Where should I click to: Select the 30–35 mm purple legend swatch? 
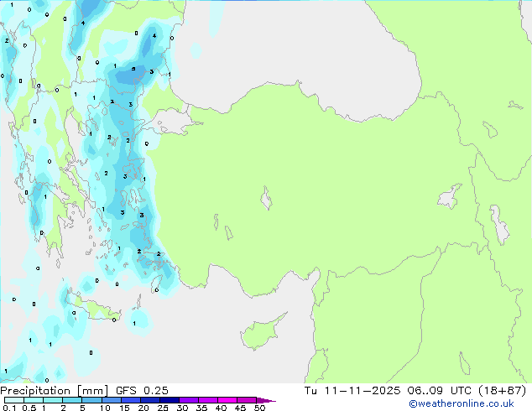(189, 400)
